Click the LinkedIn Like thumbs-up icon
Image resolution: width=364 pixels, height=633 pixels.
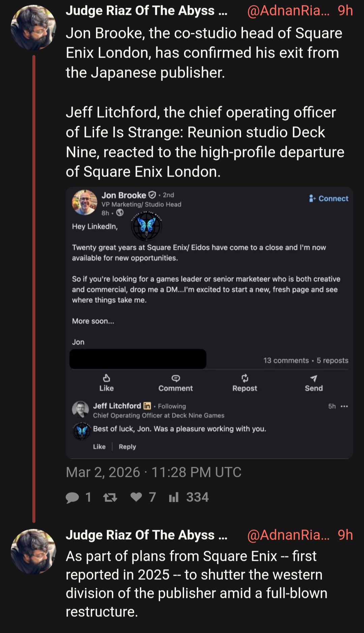[107, 378]
